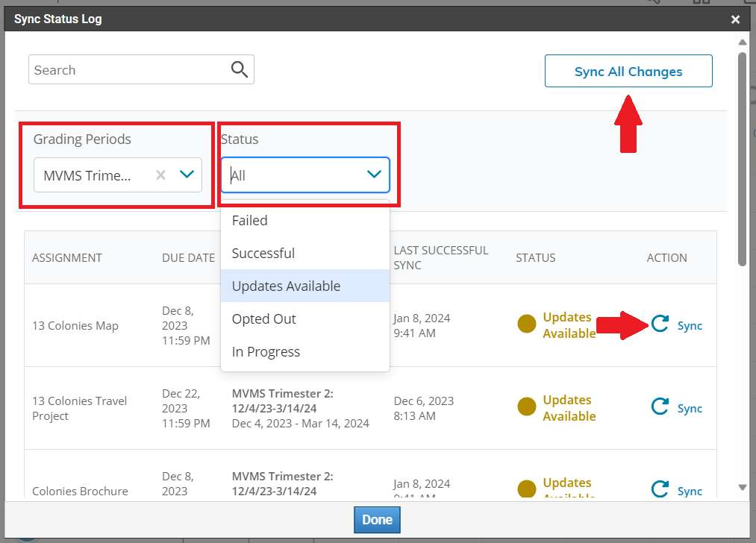This screenshot has width=756, height=543.
Task: Click status circle icon for 13 Colonies Map
Action: tap(527, 324)
